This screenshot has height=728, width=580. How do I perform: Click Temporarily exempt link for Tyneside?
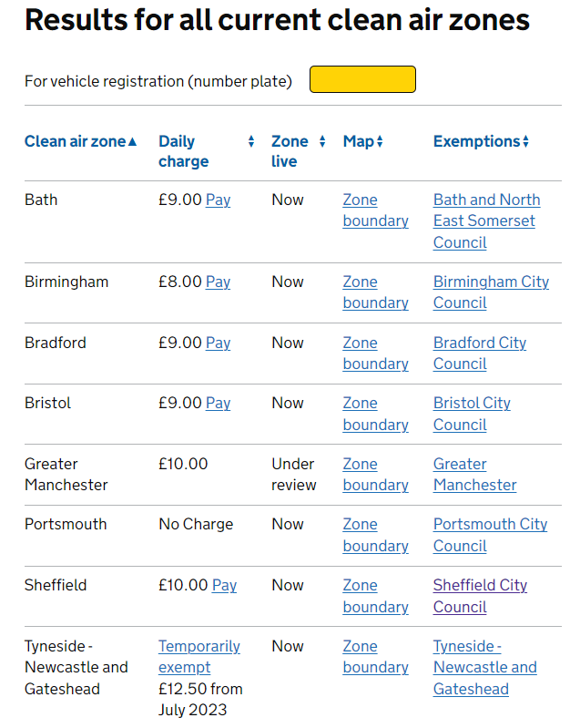(x=198, y=656)
